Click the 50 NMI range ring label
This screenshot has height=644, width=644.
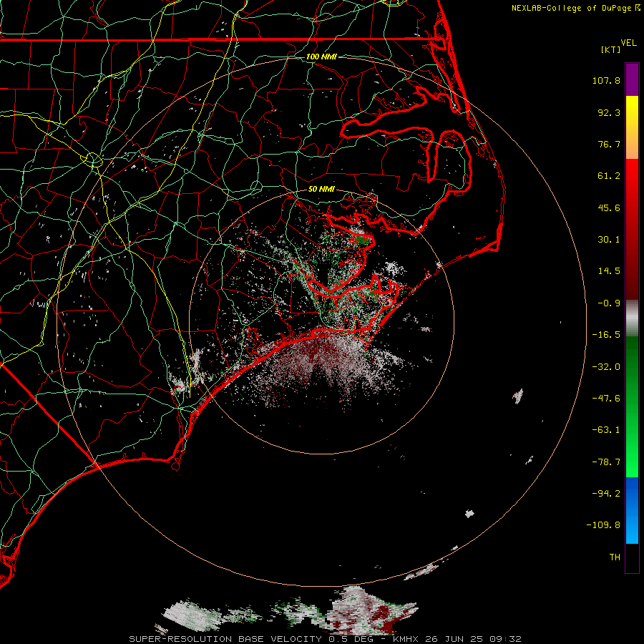tap(321, 190)
